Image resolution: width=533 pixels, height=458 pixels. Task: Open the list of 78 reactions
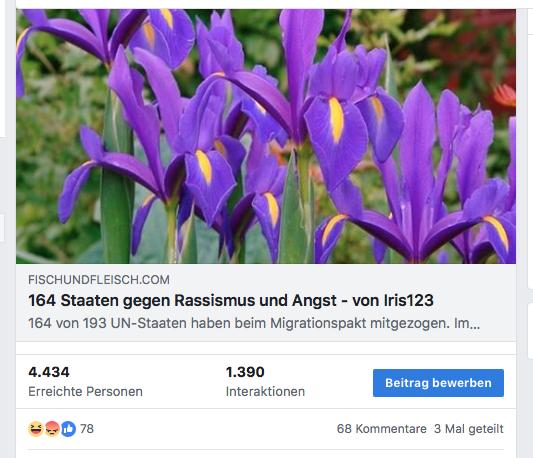click(x=87, y=429)
